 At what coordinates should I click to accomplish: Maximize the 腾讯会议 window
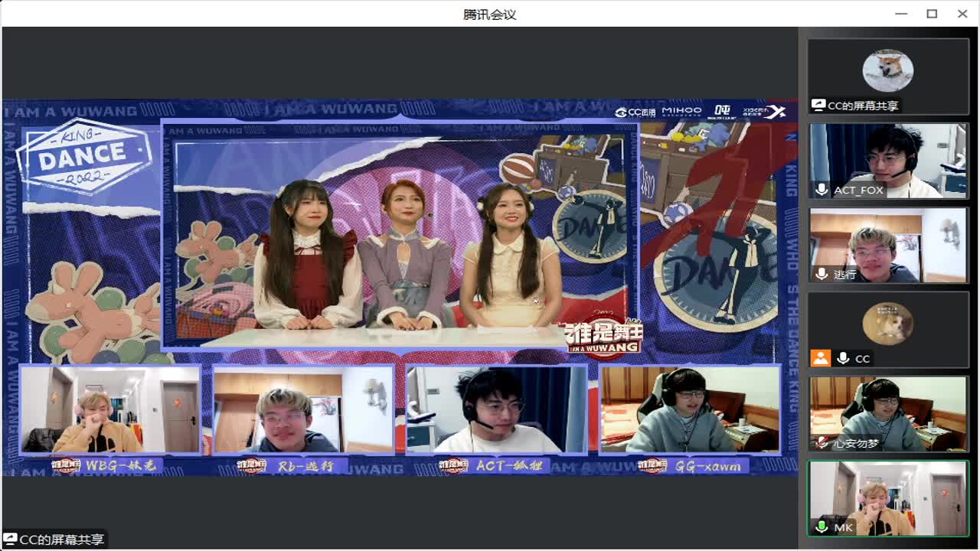point(932,14)
